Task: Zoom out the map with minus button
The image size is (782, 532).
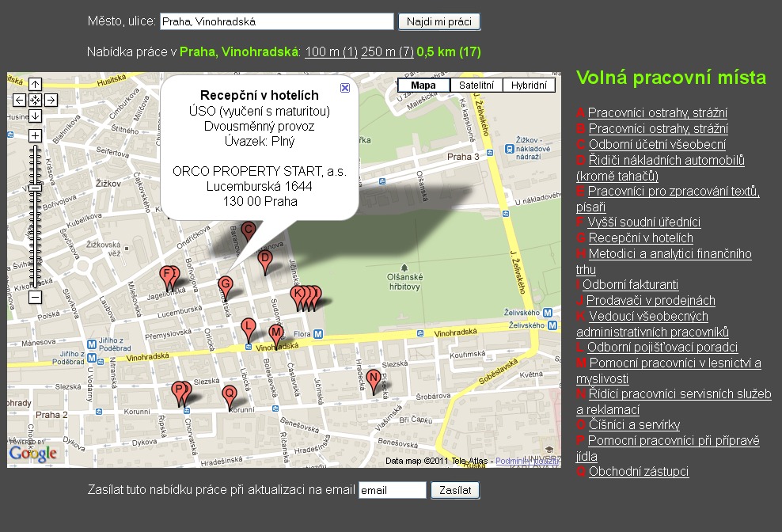Action: coord(35,298)
